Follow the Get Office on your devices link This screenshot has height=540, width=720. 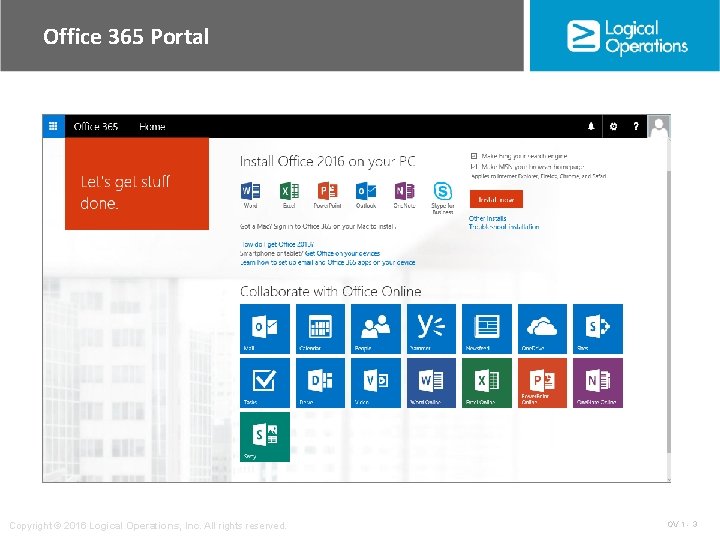[x=342, y=253]
